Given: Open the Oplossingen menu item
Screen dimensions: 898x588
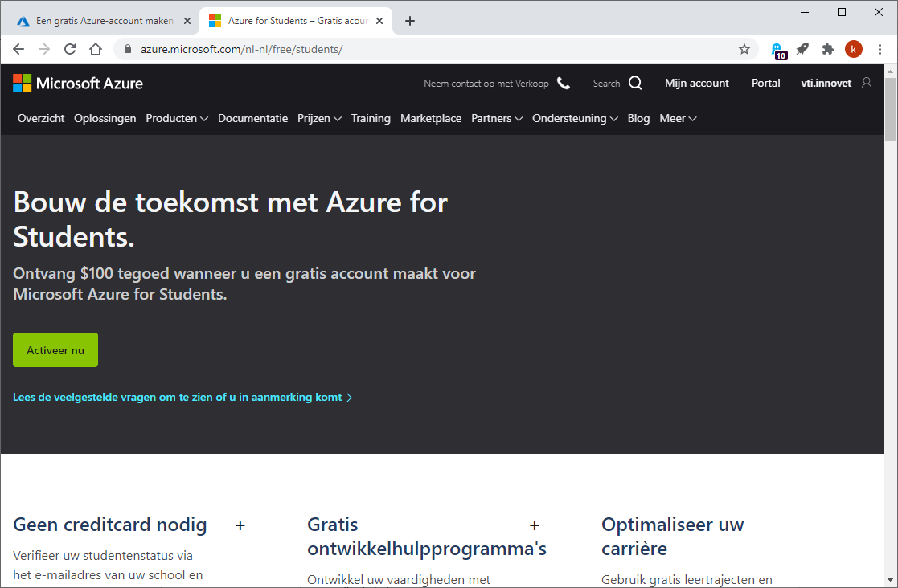Looking at the screenshot, I should pyautogui.click(x=105, y=118).
